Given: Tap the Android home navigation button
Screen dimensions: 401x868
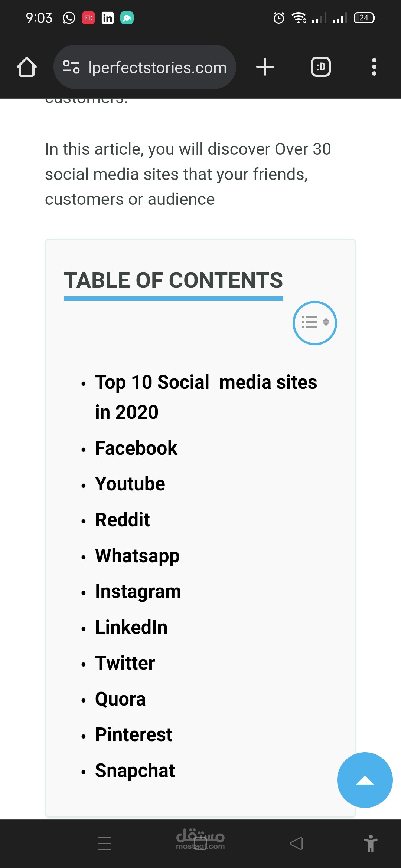Looking at the screenshot, I should click(200, 844).
